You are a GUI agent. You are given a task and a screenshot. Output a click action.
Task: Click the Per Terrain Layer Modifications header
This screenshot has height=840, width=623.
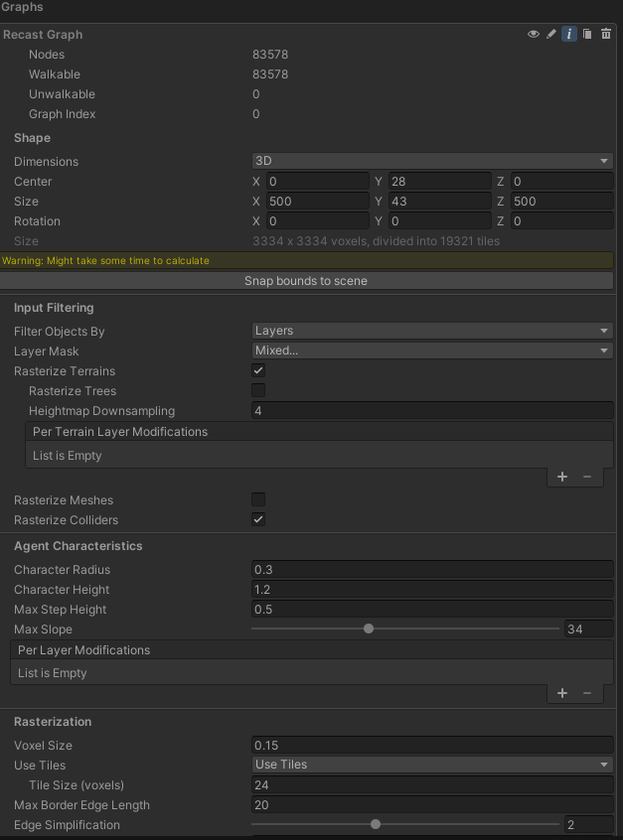click(x=320, y=431)
